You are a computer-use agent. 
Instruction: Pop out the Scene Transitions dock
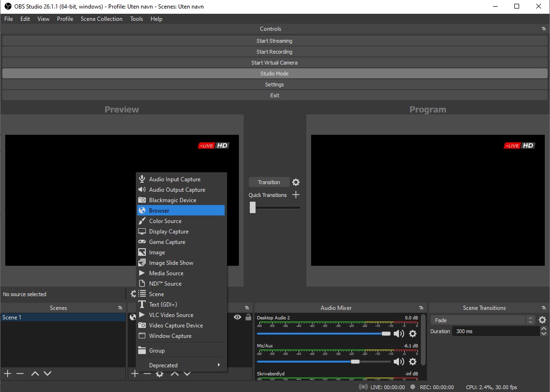point(544,308)
